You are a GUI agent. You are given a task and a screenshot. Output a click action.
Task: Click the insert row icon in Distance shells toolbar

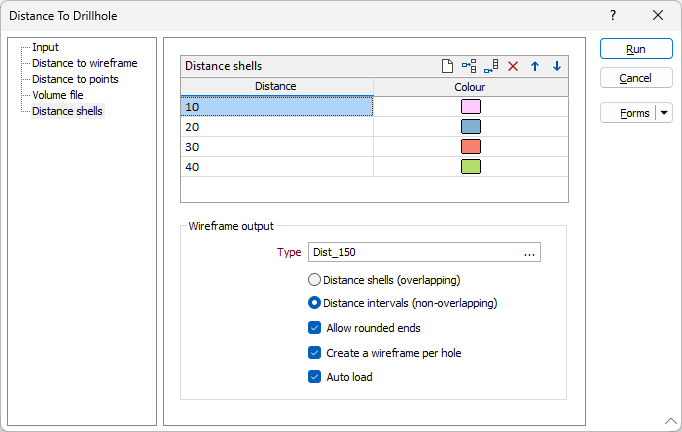pos(469,66)
